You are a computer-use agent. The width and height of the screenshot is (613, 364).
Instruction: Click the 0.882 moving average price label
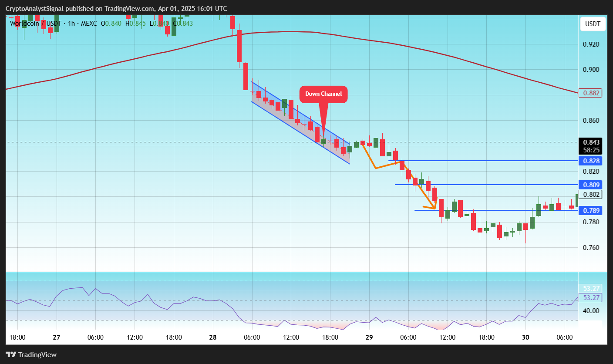point(590,93)
